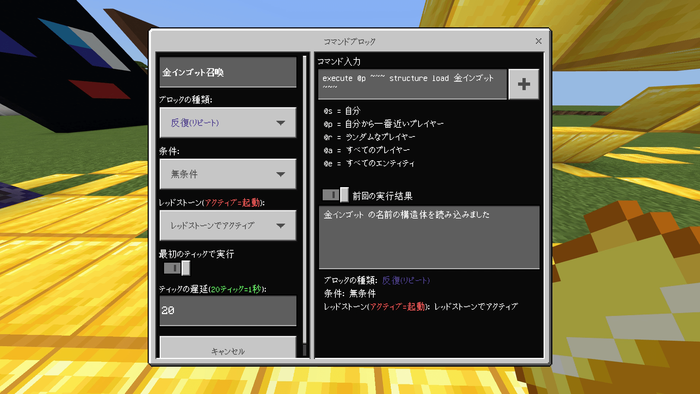Click the @e = すべてのエンティティ hint
The height and width of the screenshot is (394, 700).
[x=369, y=163]
